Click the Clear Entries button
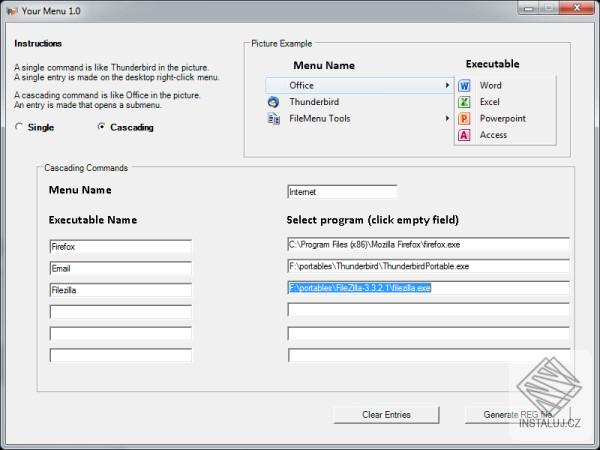Viewport: 600px width, 450px height. pyautogui.click(x=386, y=415)
